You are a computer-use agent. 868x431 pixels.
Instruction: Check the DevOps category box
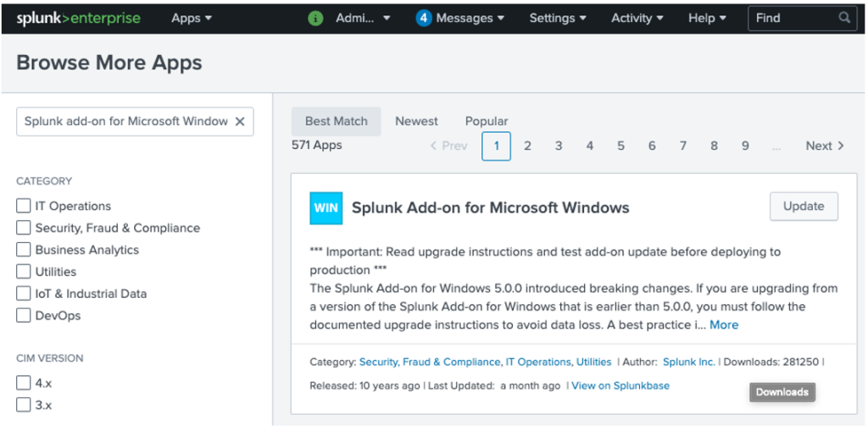[23, 315]
